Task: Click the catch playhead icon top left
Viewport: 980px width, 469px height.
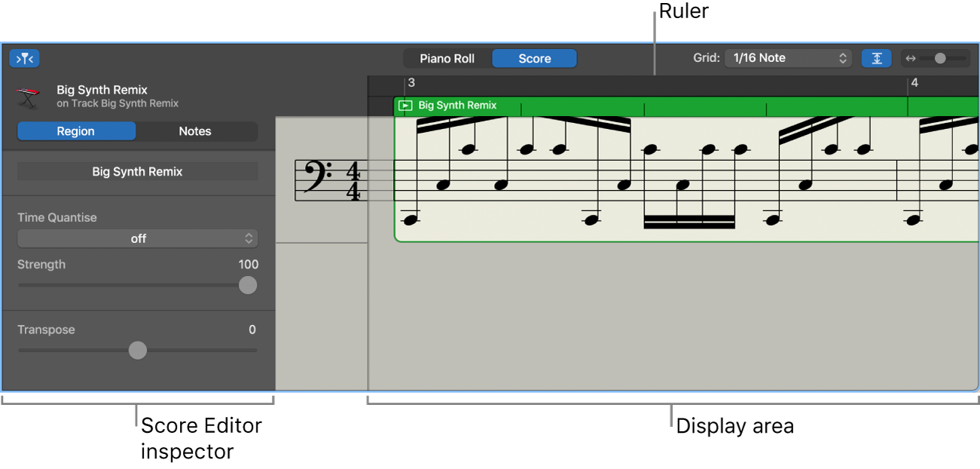Action: tap(23, 58)
